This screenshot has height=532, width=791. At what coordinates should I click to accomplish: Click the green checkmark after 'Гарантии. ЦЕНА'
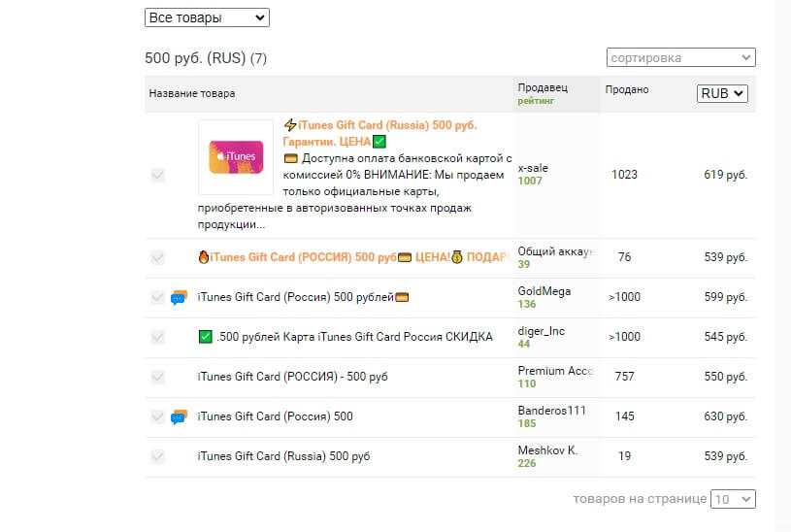(x=379, y=142)
